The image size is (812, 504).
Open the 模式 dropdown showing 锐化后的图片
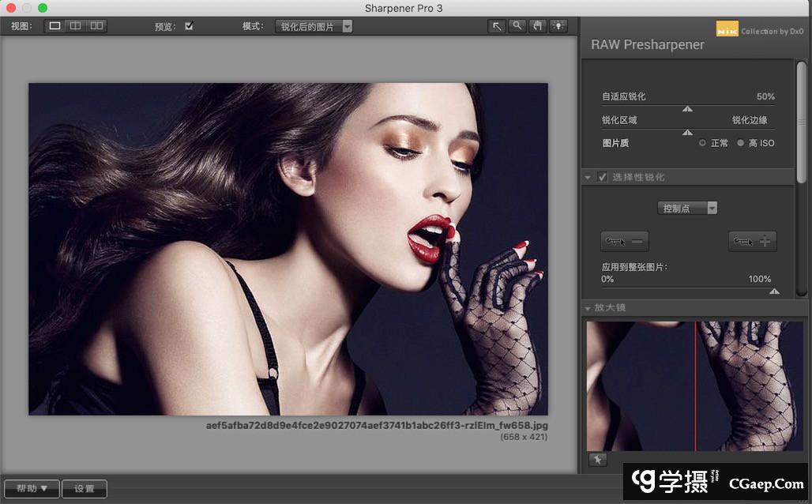click(314, 26)
